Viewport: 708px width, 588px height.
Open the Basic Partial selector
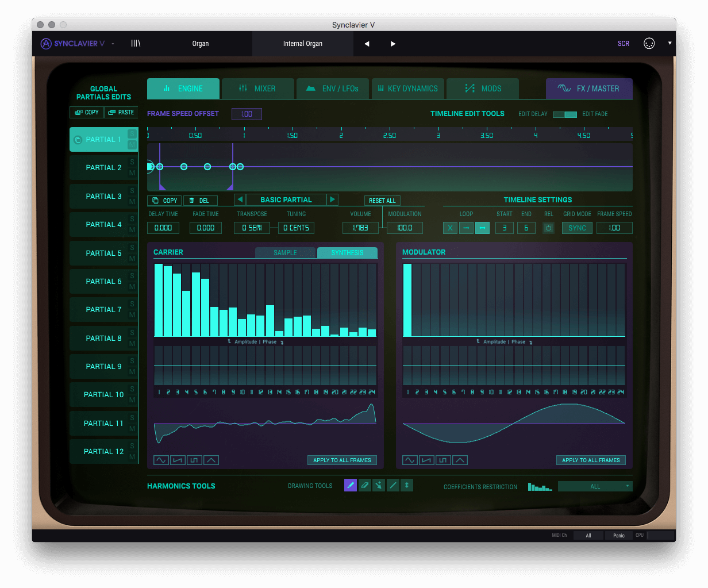pos(286,199)
